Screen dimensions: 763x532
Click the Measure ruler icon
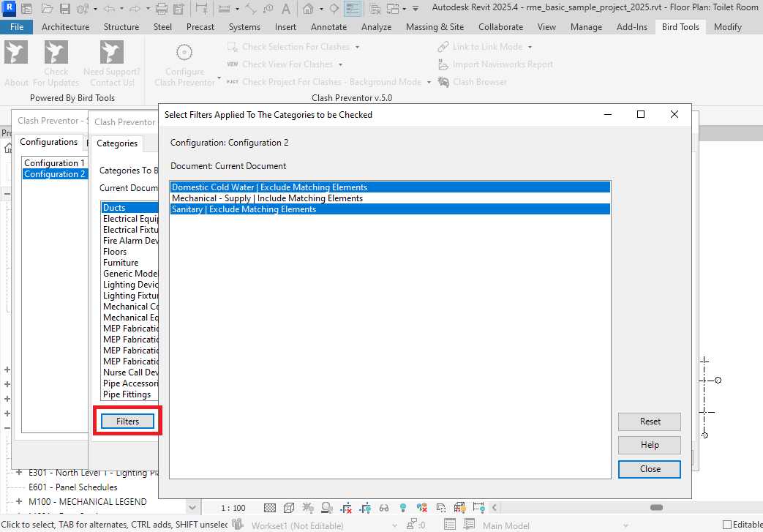224,8
